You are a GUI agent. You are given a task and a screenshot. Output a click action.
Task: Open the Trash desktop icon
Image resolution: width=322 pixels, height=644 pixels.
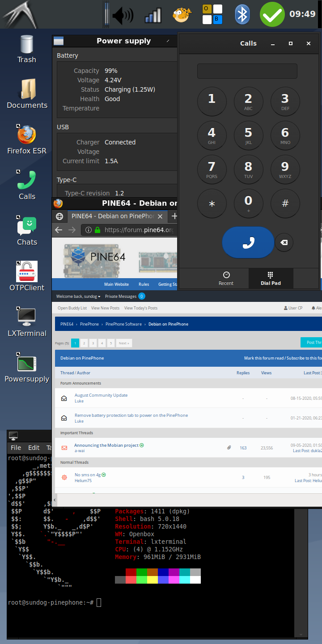coord(27,49)
